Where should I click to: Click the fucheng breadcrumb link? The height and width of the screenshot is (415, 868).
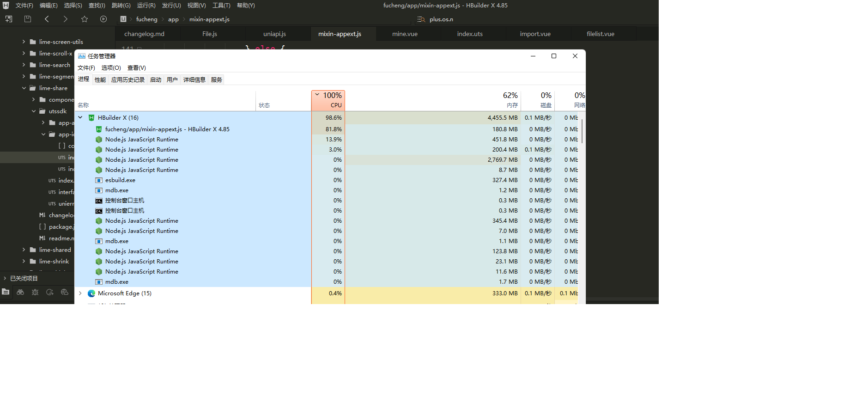point(146,19)
